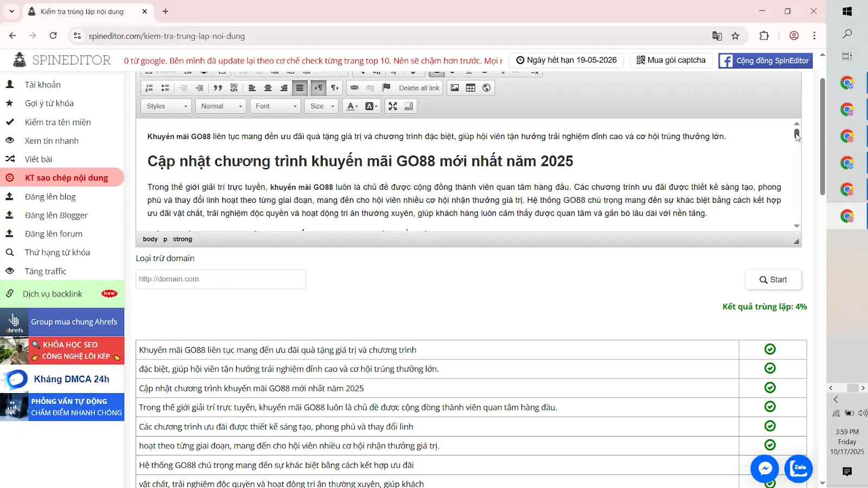Open Viết bài in the sidebar
Viewport: 868px width, 488px height.
point(39,159)
